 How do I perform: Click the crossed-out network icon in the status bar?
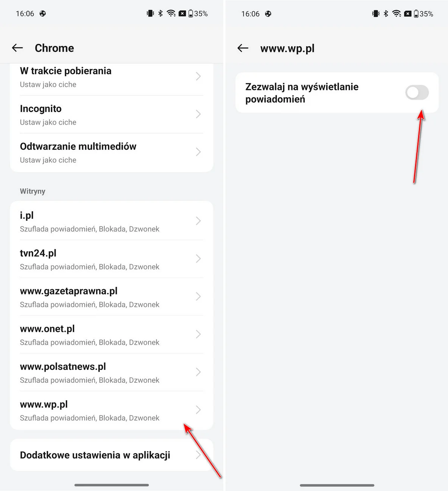coord(182,13)
